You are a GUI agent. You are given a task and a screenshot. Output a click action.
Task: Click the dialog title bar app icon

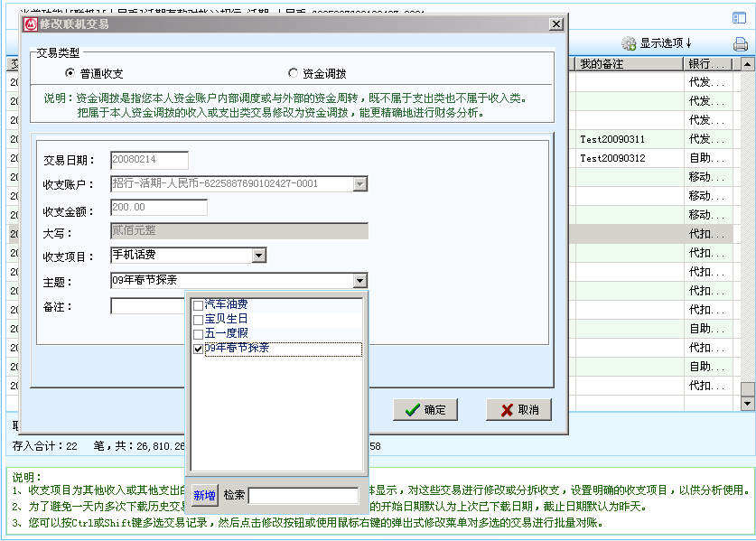point(30,24)
